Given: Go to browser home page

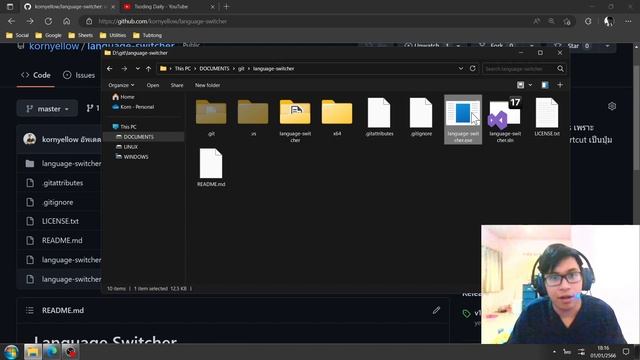Looking at the screenshot, I should [x=67, y=21].
